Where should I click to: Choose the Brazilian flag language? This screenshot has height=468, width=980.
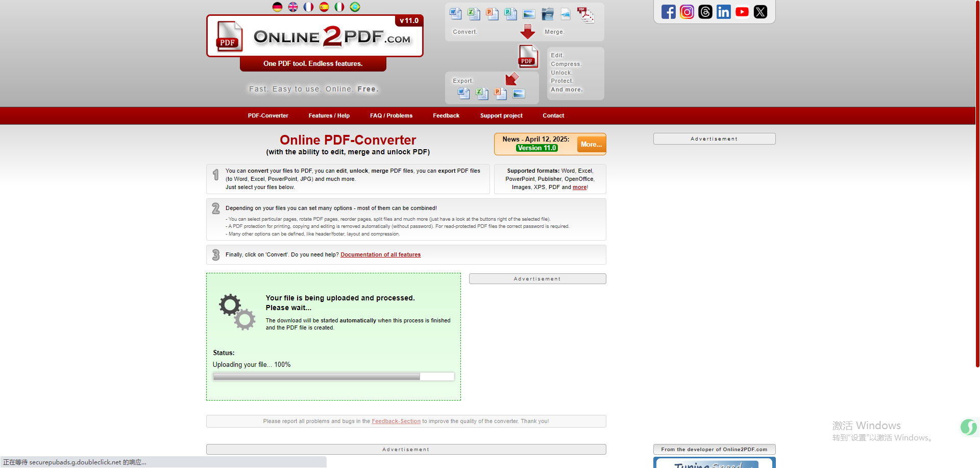tap(355, 7)
